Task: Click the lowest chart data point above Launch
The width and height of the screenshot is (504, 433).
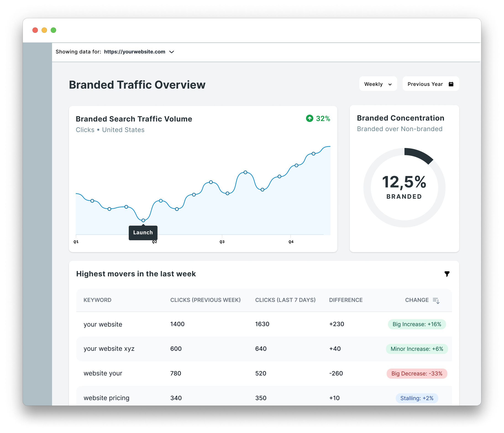Action: click(143, 220)
